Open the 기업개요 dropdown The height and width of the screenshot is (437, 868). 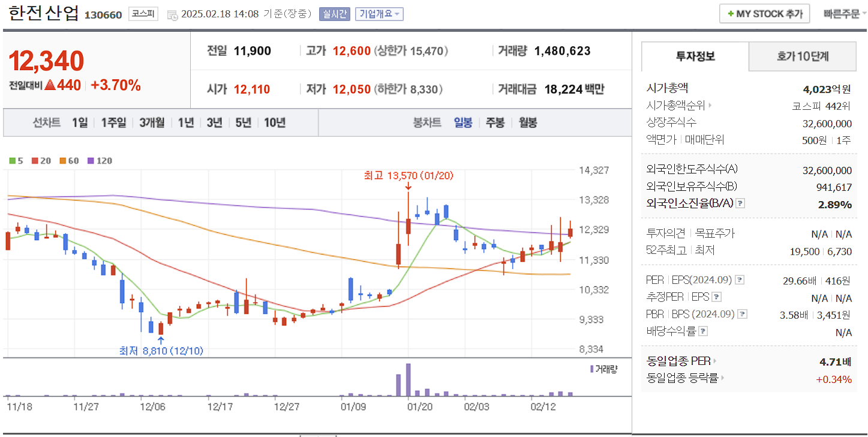(x=379, y=14)
